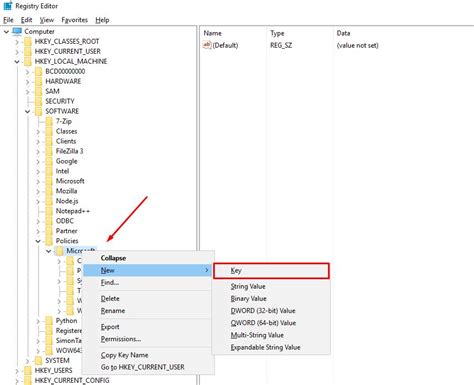Click the Name column header
The image size is (474, 385).
[x=213, y=33]
